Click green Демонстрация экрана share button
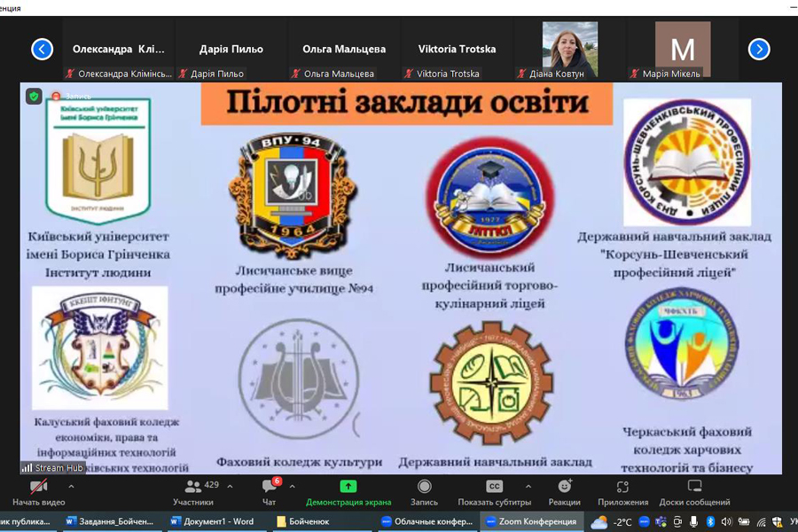 348,492
